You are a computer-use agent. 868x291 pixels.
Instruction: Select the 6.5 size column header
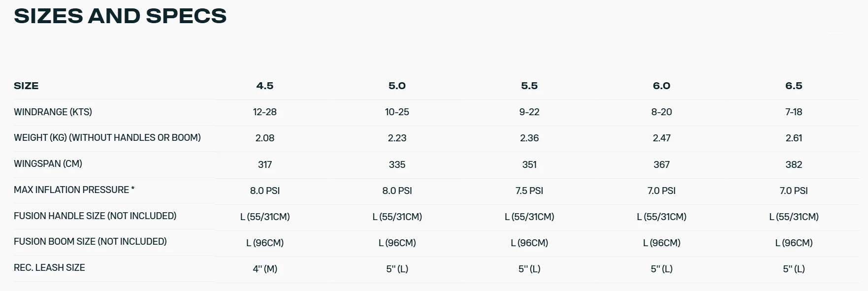794,86
